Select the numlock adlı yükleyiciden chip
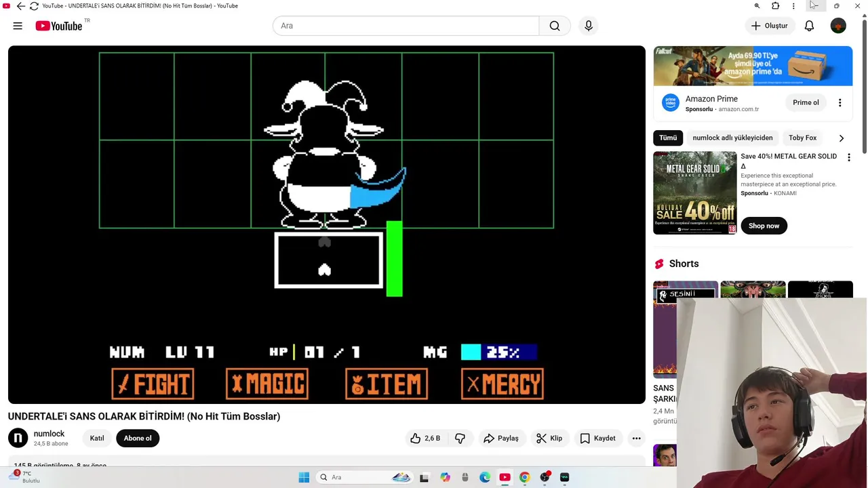Image resolution: width=868 pixels, height=488 pixels. point(732,138)
